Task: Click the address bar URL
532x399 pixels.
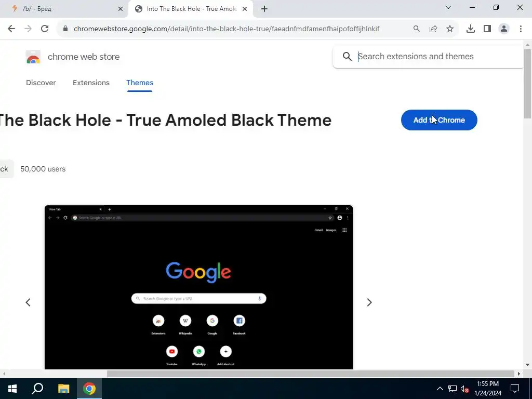Action: [x=227, y=29]
